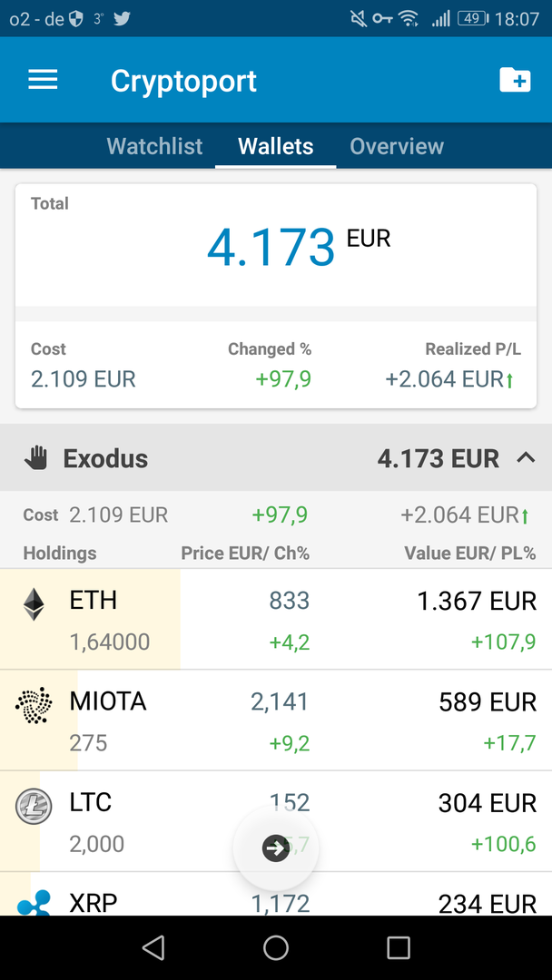The image size is (552, 980).
Task: Tap the XRP ripple logo
Action: coord(34,903)
